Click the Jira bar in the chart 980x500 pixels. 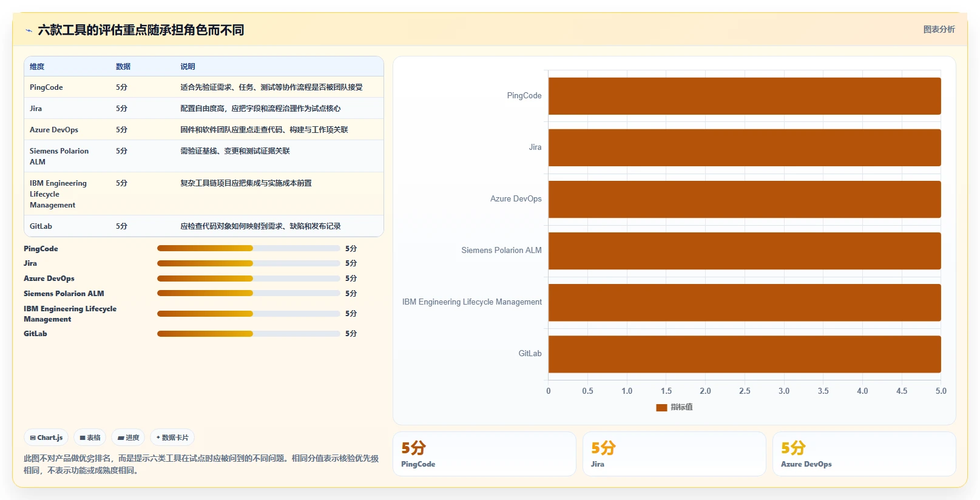tap(745, 147)
